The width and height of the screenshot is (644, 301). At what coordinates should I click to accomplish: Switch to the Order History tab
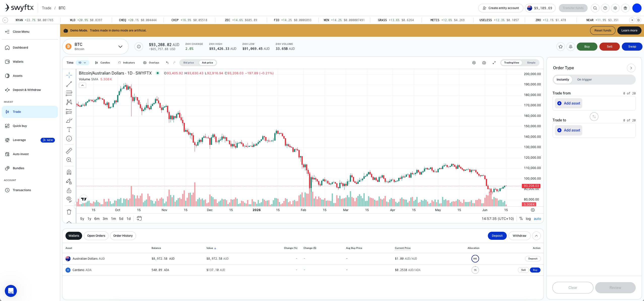pyautogui.click(x=123, y=236)
